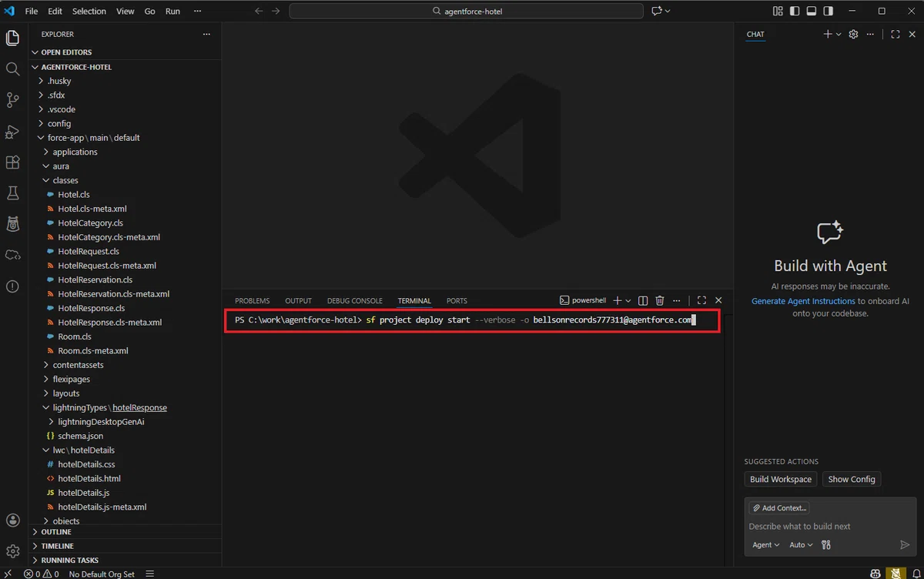Open dropdown beside title bar Copilot icon
The width and height of the screenshot is (924, 579).
pyautogui.click(x=668, y=11)
